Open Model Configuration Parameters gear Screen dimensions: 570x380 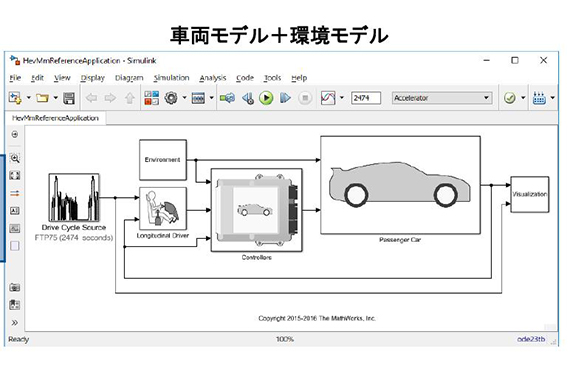click(x=171, y=98)
